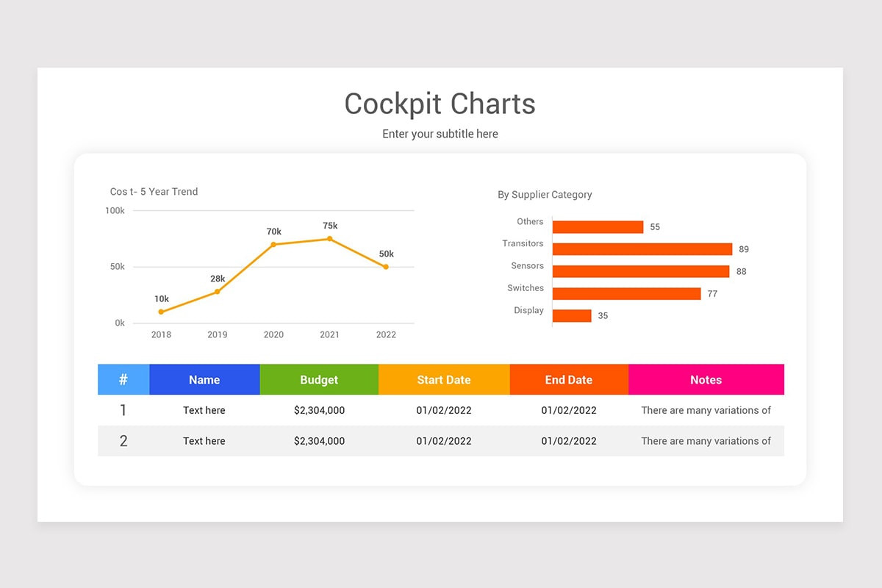Select the value 89 beside Transitors bar
This screenshot has height=588, width=882.
coord(744,249)
